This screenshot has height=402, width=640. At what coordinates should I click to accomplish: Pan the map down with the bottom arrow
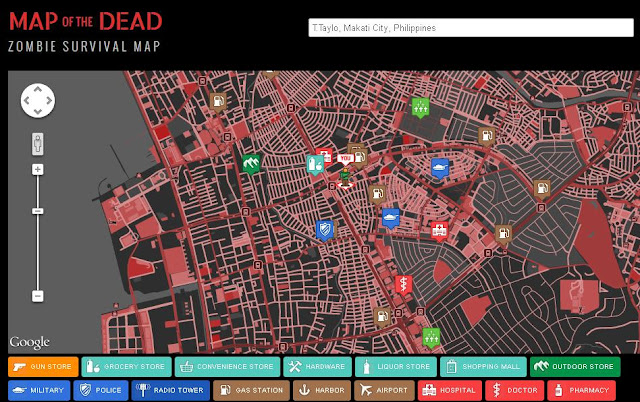click(x=38, y=111)
